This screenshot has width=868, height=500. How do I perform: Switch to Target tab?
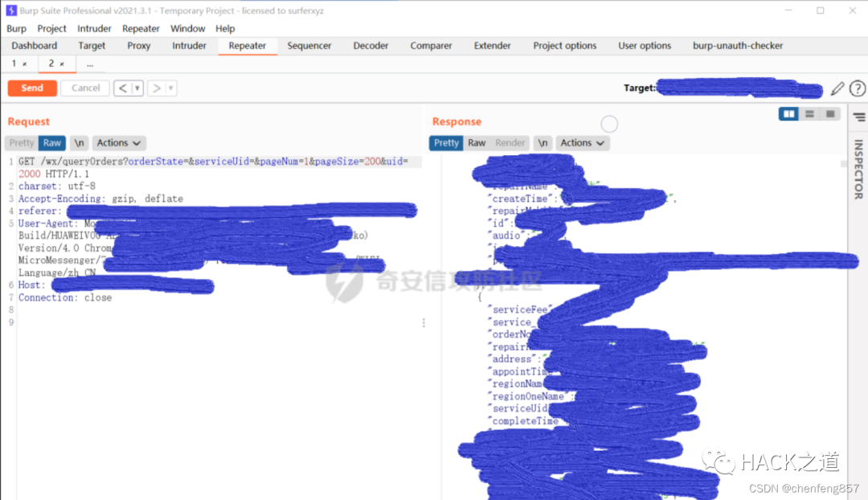point(92,46)
